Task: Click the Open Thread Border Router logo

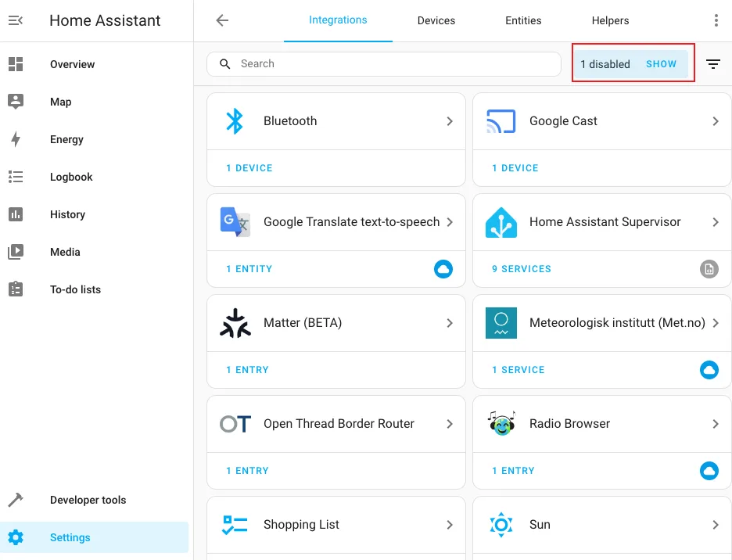Action: click(235, 424)
